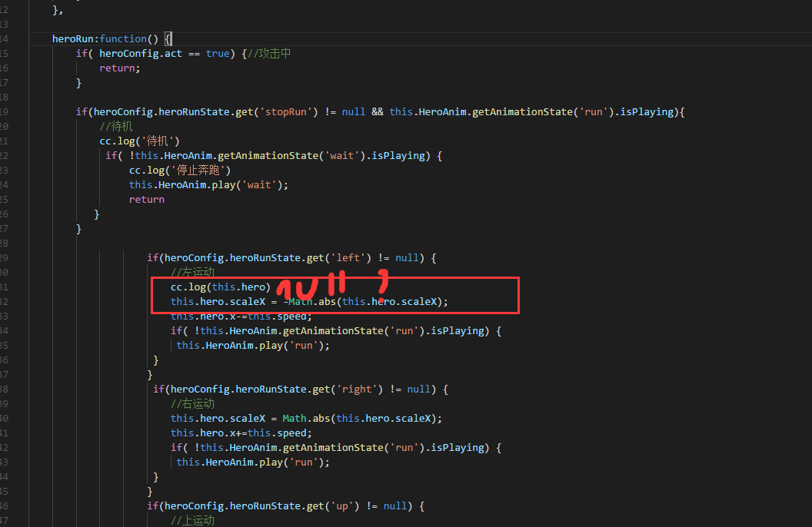Screen dimensions: 812x527
Task: Click 'null' in the 'up' condition line
Action: coord(395,505)
